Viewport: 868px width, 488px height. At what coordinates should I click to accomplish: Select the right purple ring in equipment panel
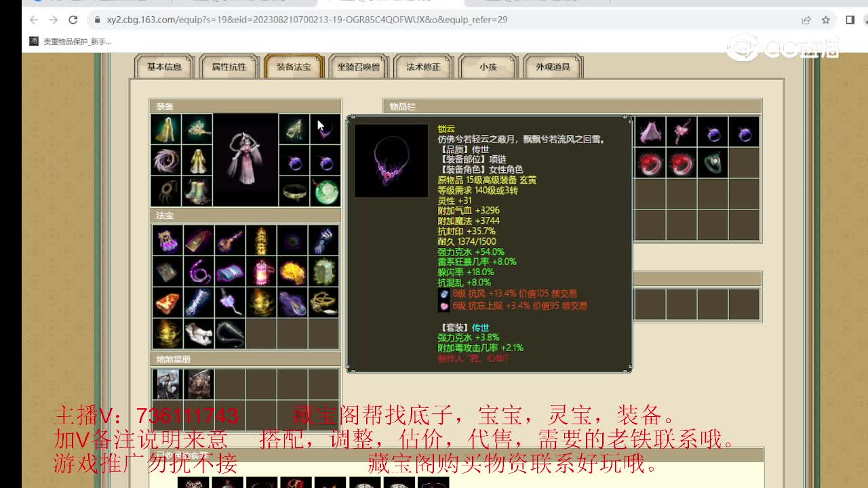[325, 161]
